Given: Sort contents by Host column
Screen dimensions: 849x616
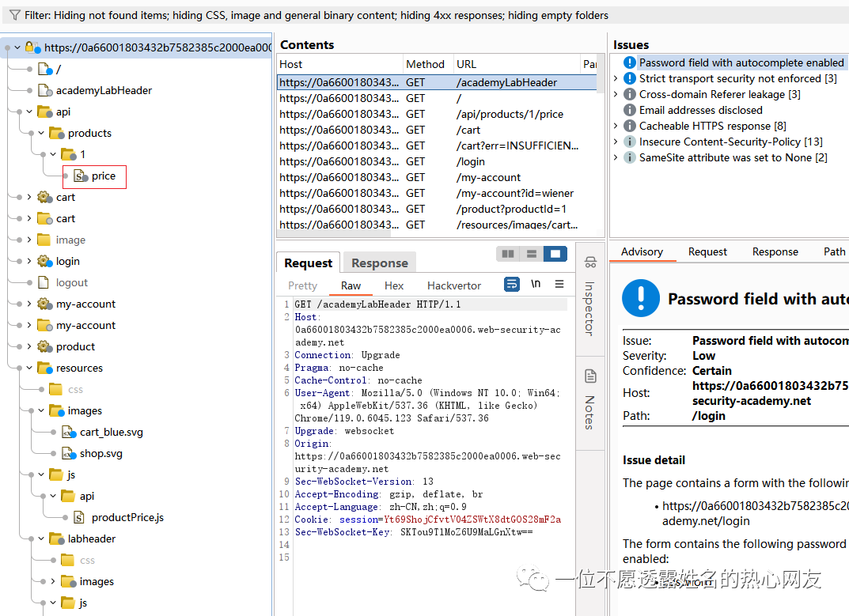Looking at the screenshot, I should coord(339,64).
